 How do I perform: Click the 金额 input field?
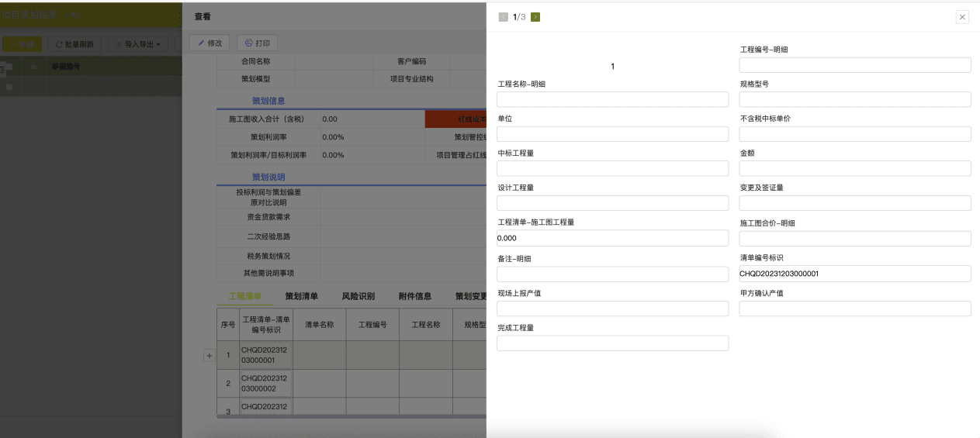[855, 168]
